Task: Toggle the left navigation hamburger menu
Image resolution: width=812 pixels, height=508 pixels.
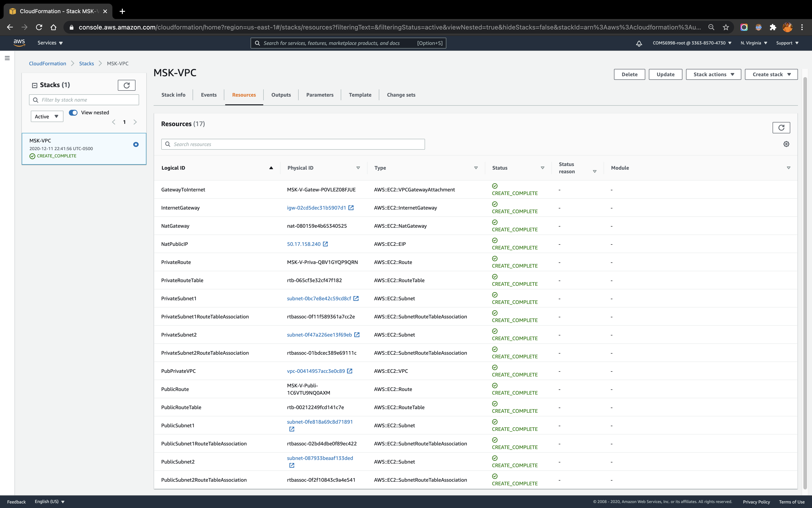Action: (x=7, y=58)
